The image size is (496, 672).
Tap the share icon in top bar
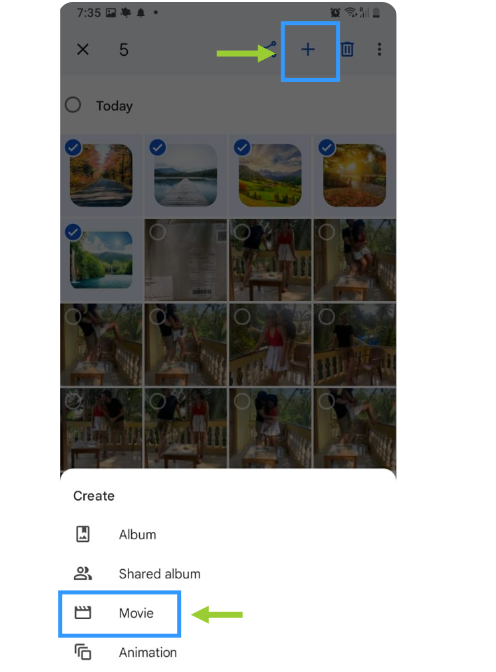pos(272,50)
